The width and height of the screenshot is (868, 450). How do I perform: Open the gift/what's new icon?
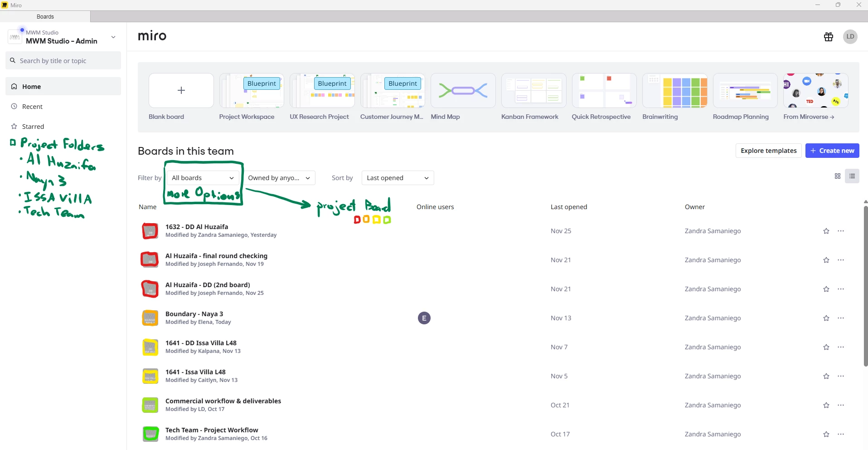point(829,37)
